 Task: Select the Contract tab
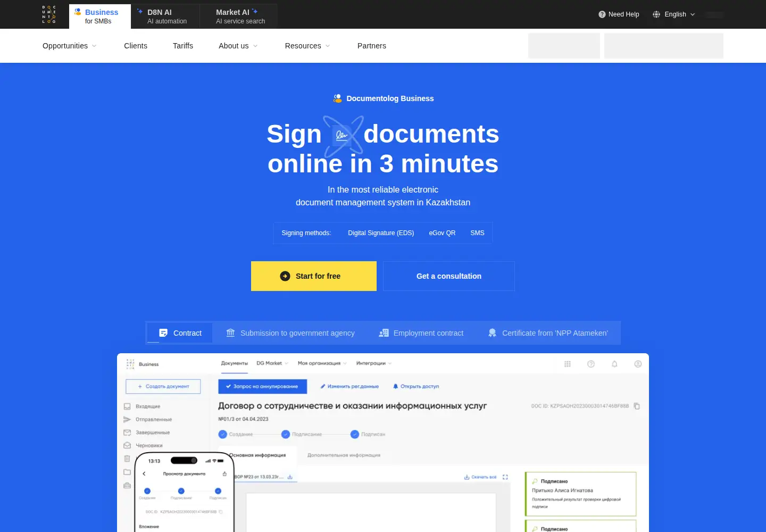coord(180,333)
